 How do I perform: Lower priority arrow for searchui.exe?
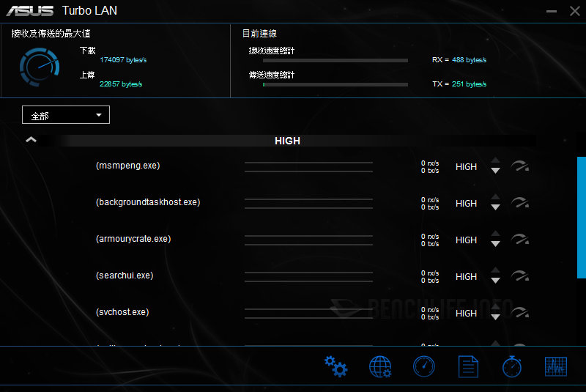point(496,281)
